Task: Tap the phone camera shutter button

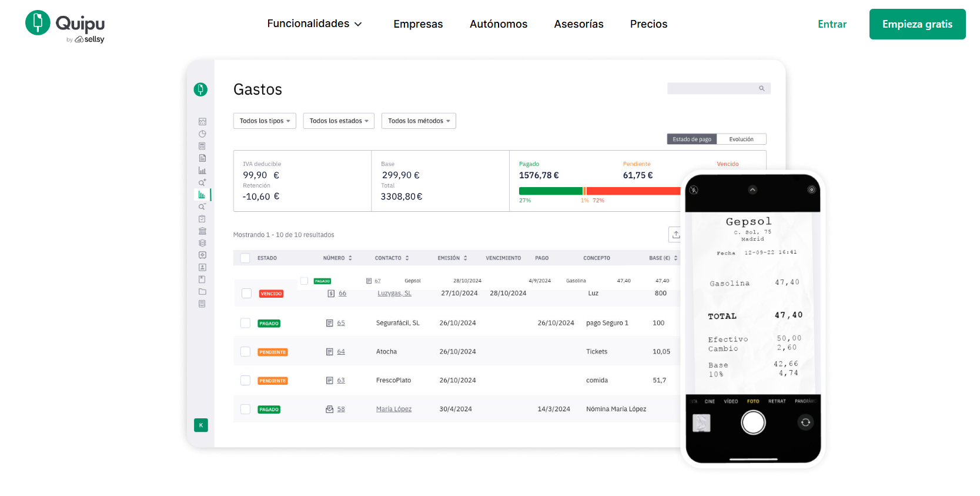Action: [x=753, y=422]
